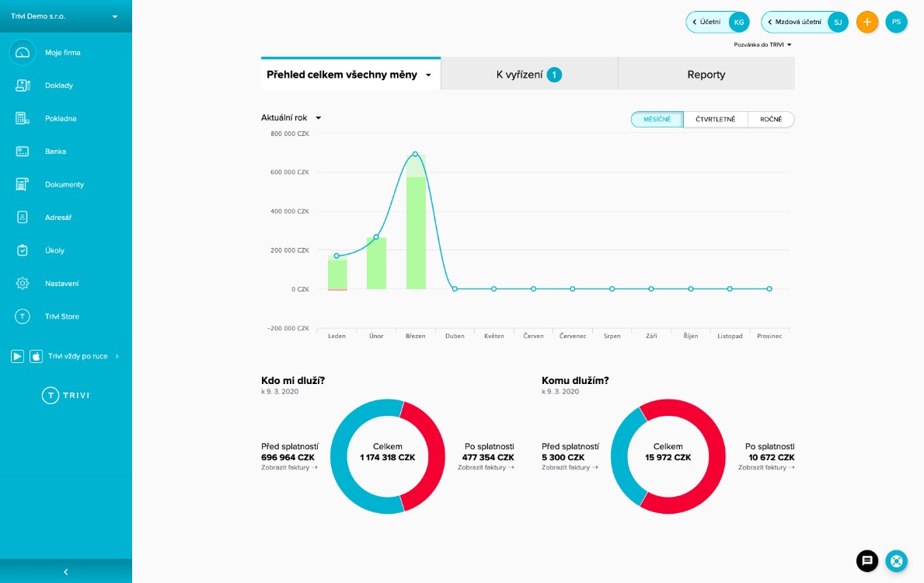
Task: Select the MĚSÍČNĚ period toggle
Action: pos(657,119)
